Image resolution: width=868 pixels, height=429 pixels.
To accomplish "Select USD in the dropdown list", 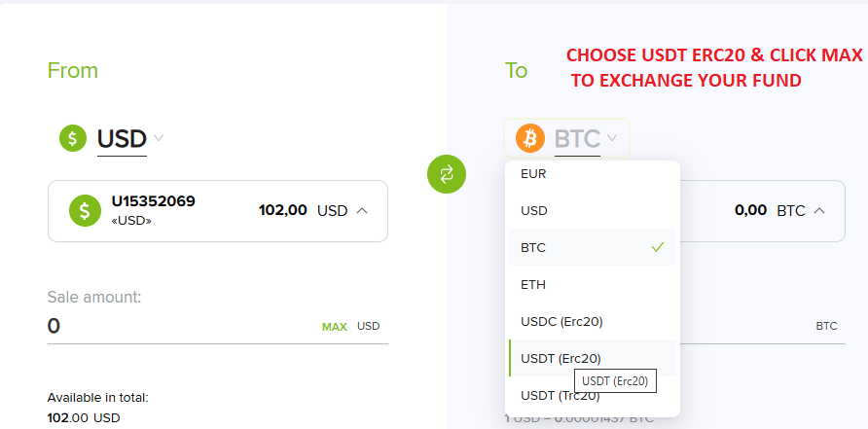I will [534, 211].
